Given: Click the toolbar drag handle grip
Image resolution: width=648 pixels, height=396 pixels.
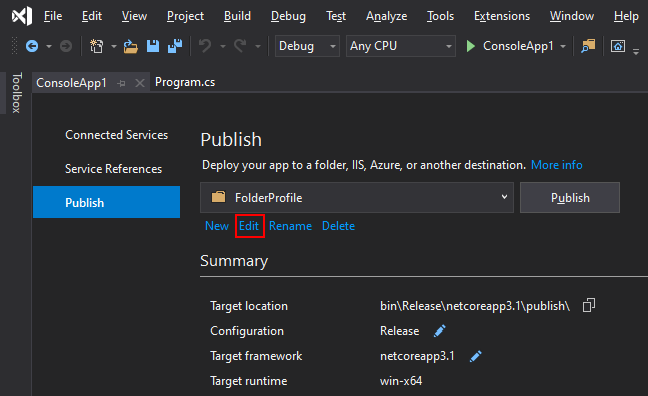Looking at the screenshot, I should (x=14, y=46).
